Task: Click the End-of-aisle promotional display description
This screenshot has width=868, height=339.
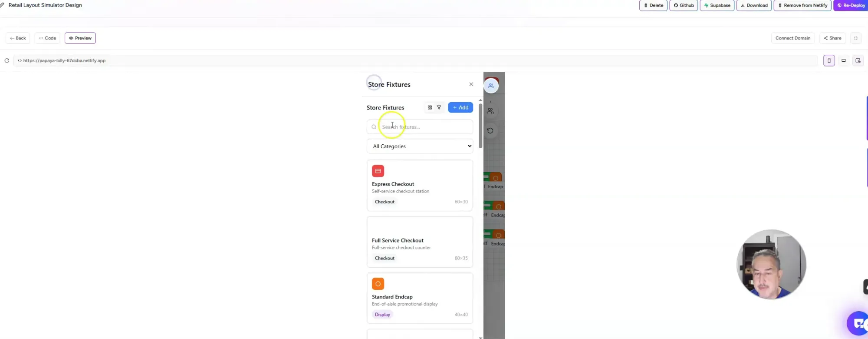Action: coord(404,304)
